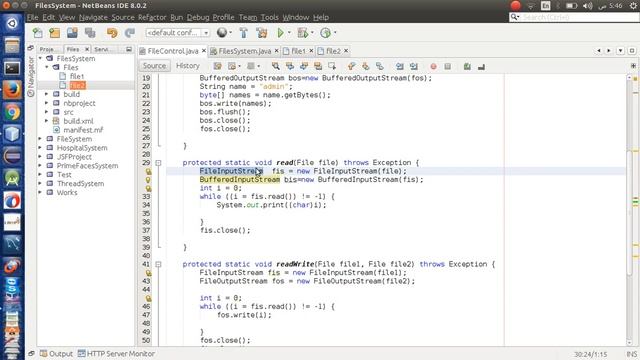The height and width of the screenshot is (360, 640).
Task: Click the Redo toolbar icon
Action: [x=130, y=33]
